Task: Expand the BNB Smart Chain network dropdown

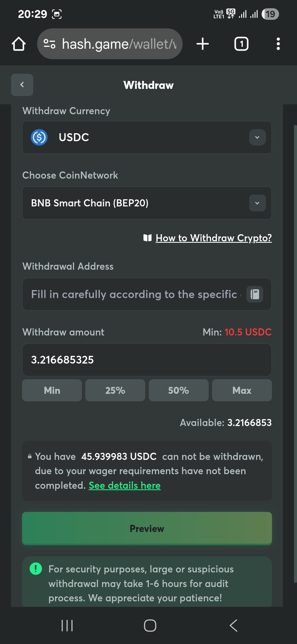Action: pyautogui.click(x=257, y=203)
